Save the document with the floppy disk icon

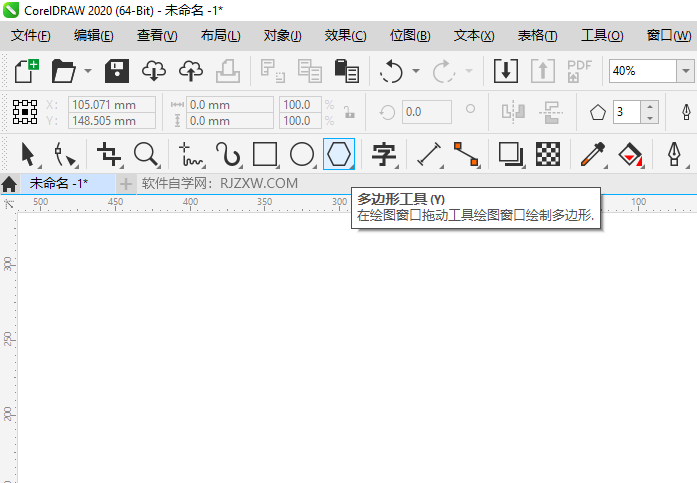[117, 71]
